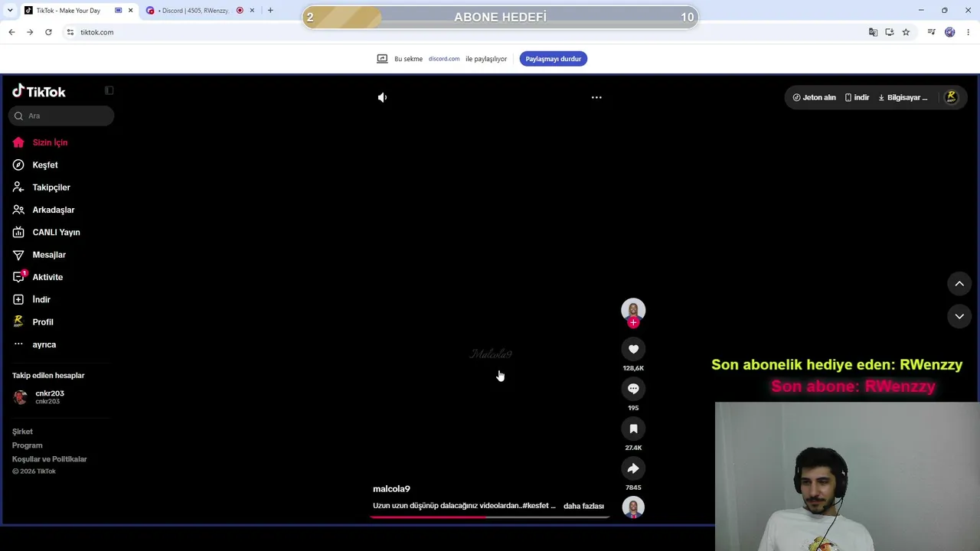Click the indir app button in header
980x551 pixels.
(857, 97)
